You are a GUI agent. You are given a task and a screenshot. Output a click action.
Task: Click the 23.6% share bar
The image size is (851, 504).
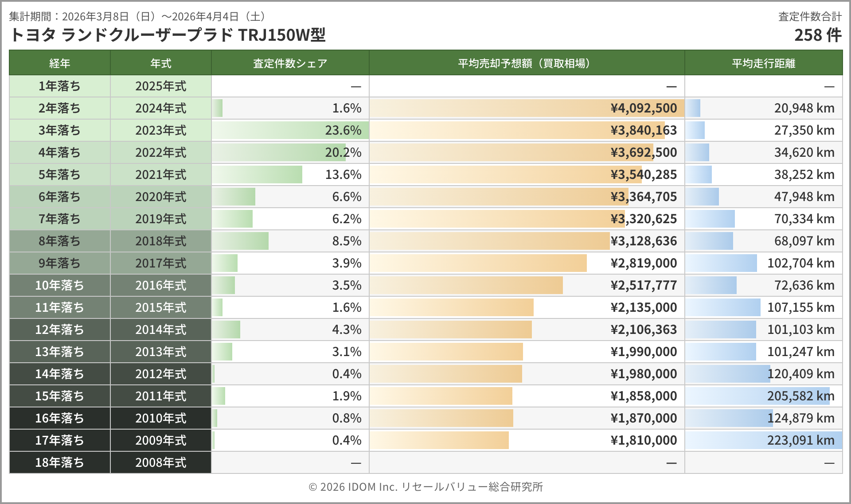(290, 130)
